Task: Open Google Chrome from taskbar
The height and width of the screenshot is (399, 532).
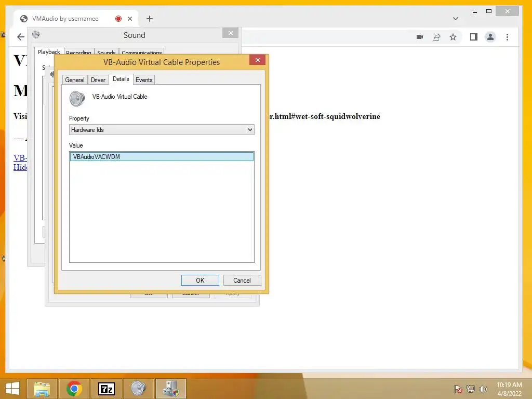Action: (74, 389)
